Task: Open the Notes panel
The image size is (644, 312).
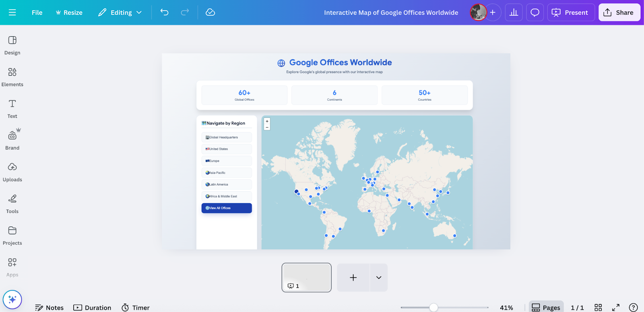Action: point(49,308)
